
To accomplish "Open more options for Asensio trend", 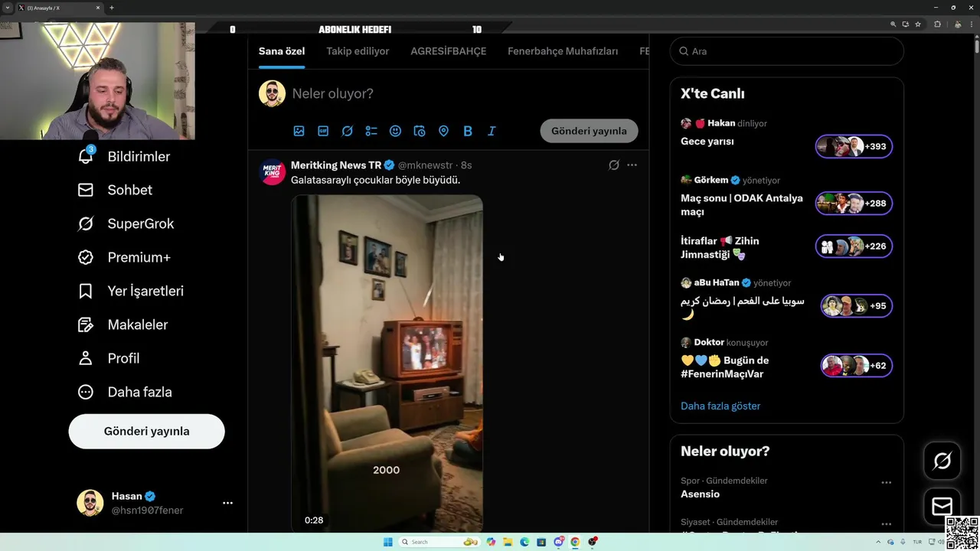I will pyautogui.click(x=886, y=482).
